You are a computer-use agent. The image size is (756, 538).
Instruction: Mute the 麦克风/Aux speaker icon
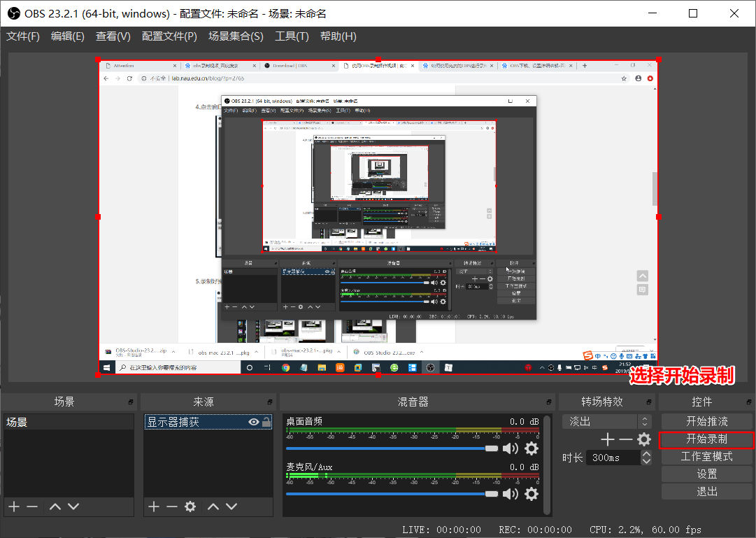[510, 494]
